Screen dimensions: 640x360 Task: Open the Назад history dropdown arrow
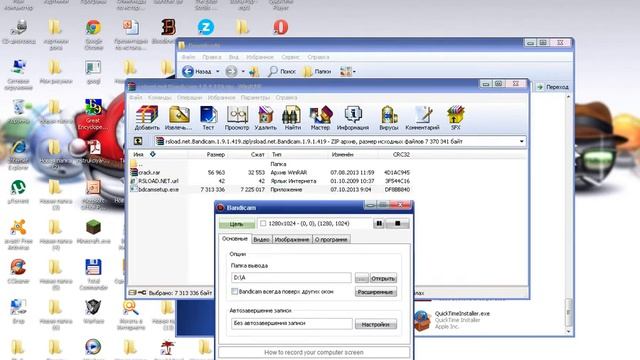pyautogui.click(x=218, y=71)
